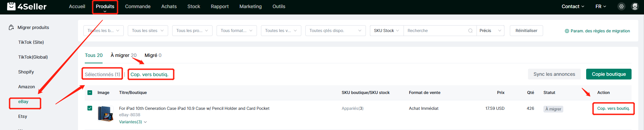This screenshot has height=130, width=644.
Task: Select Etsy in sidebar
Action: pyautogui.click(x=23, y=116)
